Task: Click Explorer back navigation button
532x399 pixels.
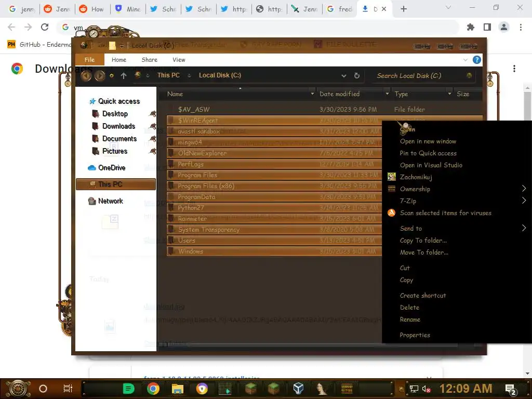Action: coord(86,76)
